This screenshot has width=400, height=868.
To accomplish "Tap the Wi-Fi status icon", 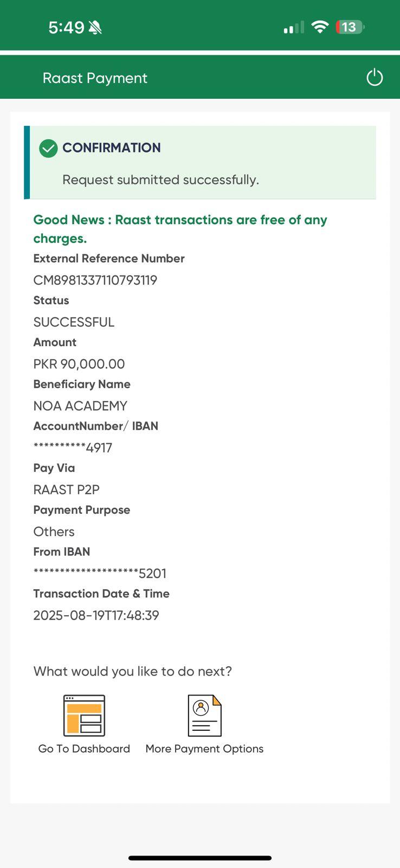I will [x=320, y=27].
